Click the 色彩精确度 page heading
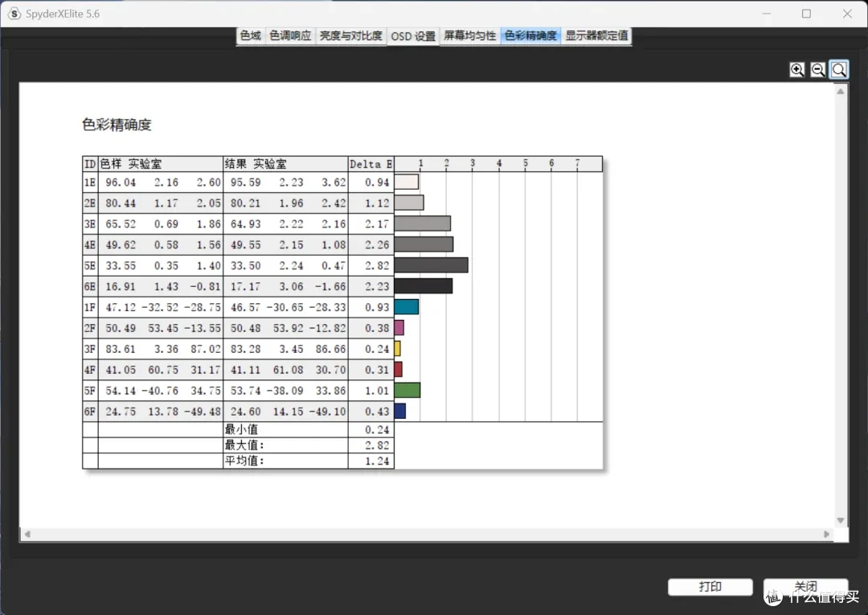868x615 pixels. [x=117, y=125]
